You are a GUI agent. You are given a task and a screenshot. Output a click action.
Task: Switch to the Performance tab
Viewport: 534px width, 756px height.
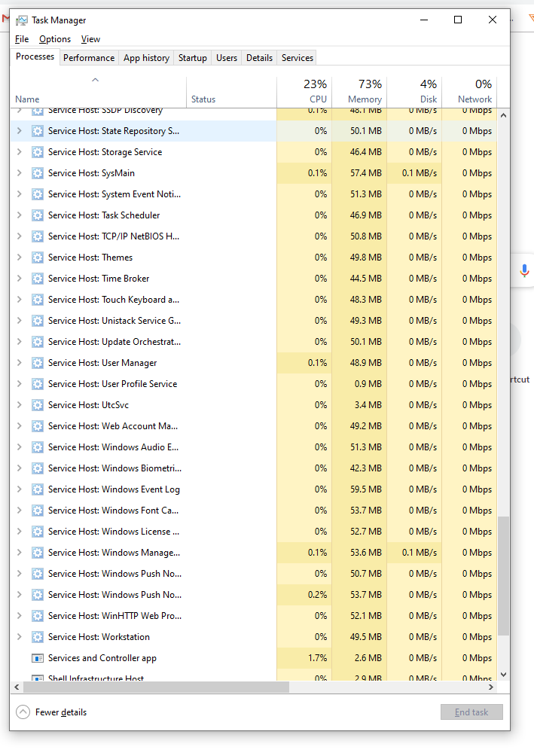(x=89, y=58)
